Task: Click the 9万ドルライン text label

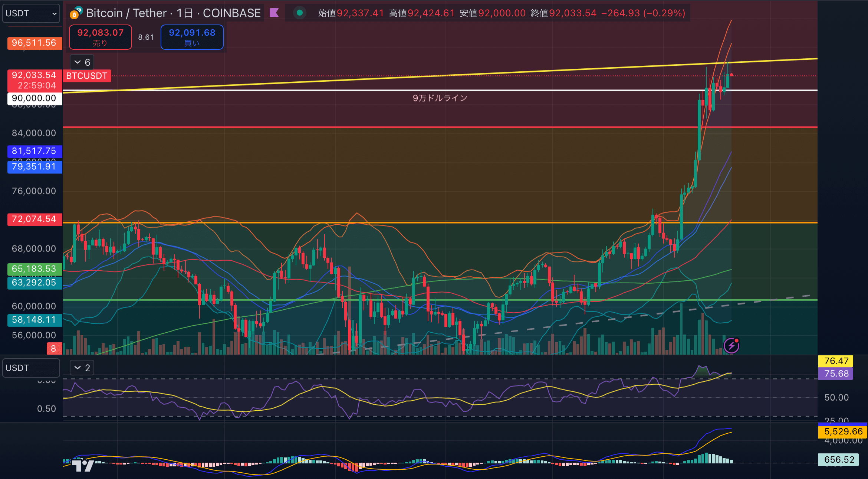Action: click(440, 98)
